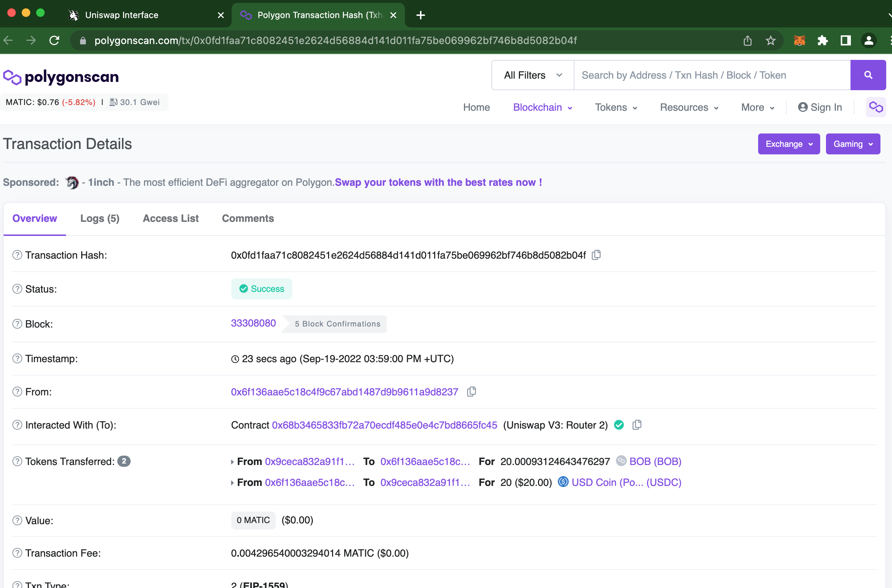Viewport: 892px width, 588px height.
Task: Click the purple search magnifier button
Action: click(x=867, y=75)
